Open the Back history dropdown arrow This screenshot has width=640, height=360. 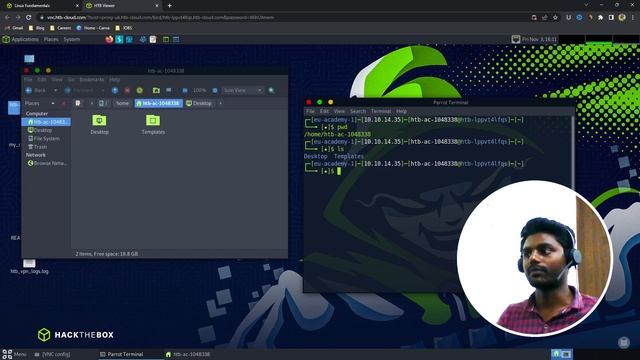(56, 90)
